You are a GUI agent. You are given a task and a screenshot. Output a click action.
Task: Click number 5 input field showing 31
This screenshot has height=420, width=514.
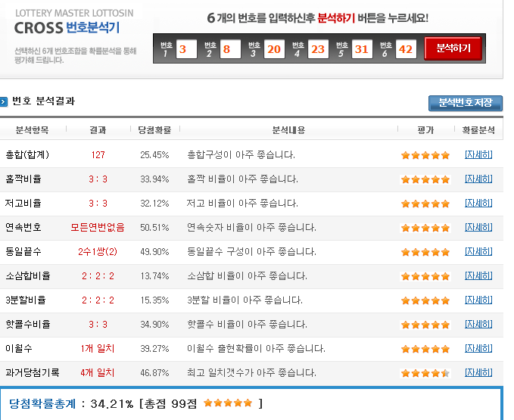click(362, 50)
